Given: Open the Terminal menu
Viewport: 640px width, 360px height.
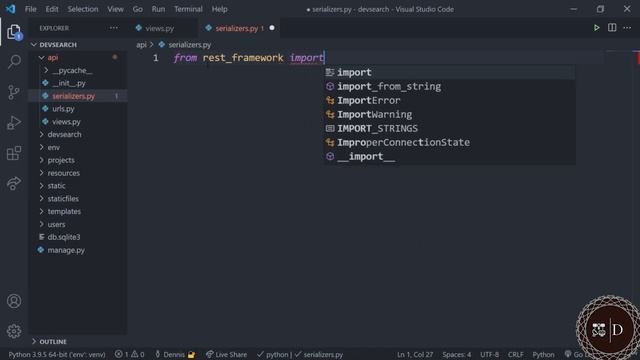Looking at the screenshot, I should coord(188,9).
